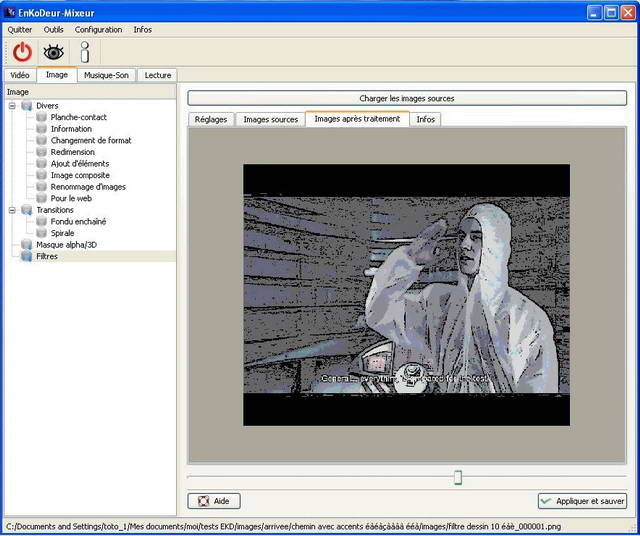This screenshot has width=640, height=536.
Task: Click the icon beside Fondu enchaîné
Action: pos(41,222)
